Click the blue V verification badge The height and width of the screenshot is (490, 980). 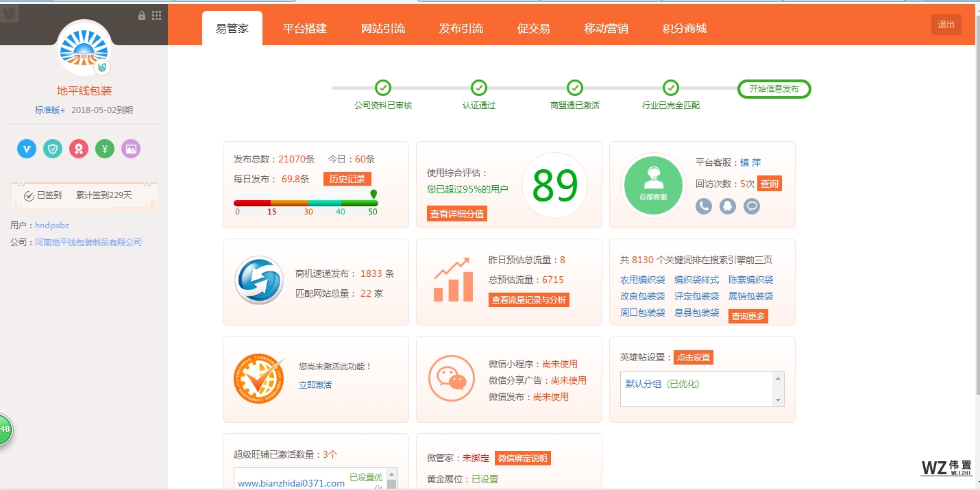(27, 149)
